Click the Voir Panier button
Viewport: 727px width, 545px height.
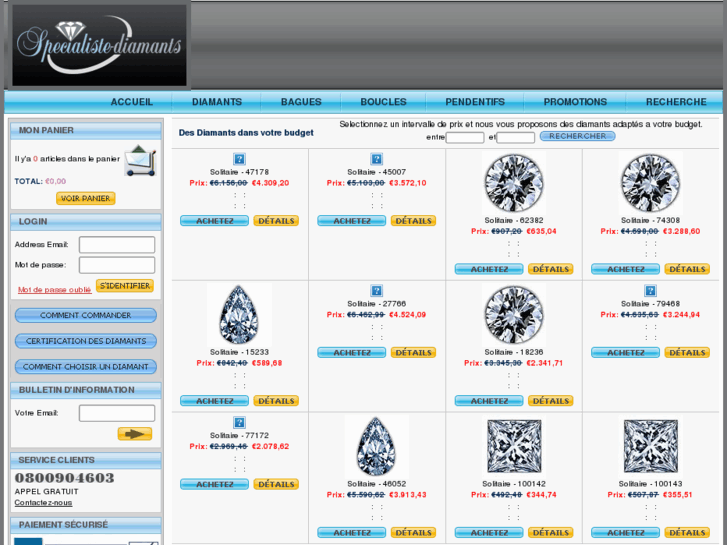click(x=86, y=199)
